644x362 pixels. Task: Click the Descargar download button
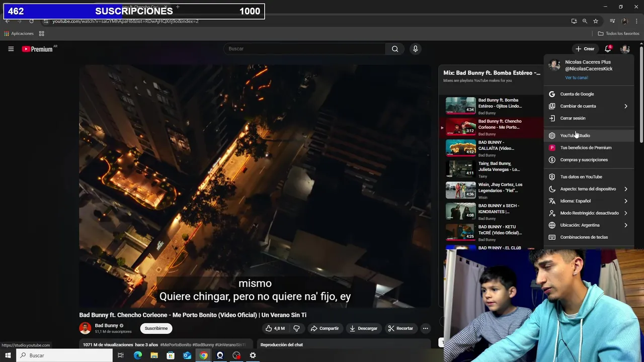point(363,328)
